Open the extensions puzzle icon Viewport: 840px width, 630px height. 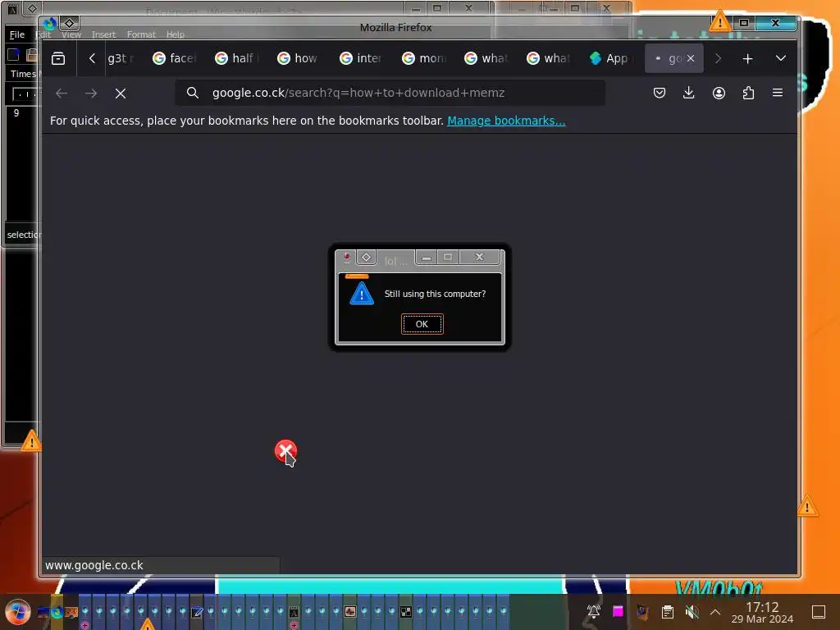click(x=748, y=93)
